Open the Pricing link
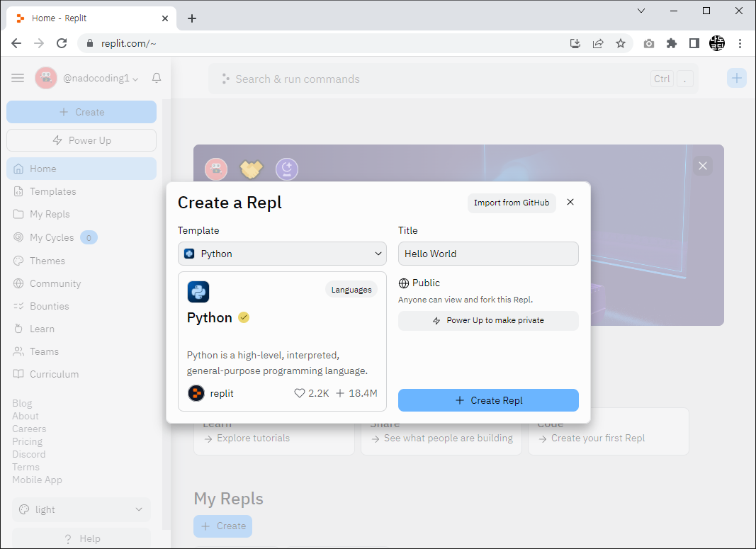 click(28, 441)
